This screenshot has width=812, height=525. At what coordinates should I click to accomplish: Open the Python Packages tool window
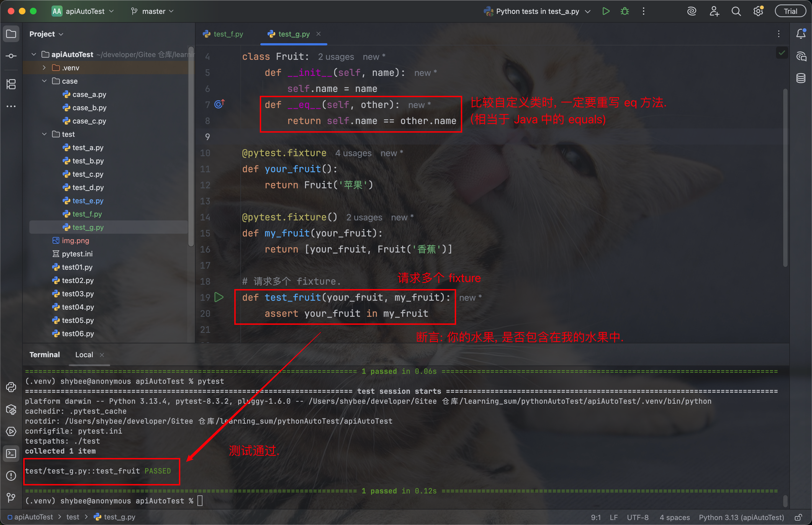(x=11, y=410)
